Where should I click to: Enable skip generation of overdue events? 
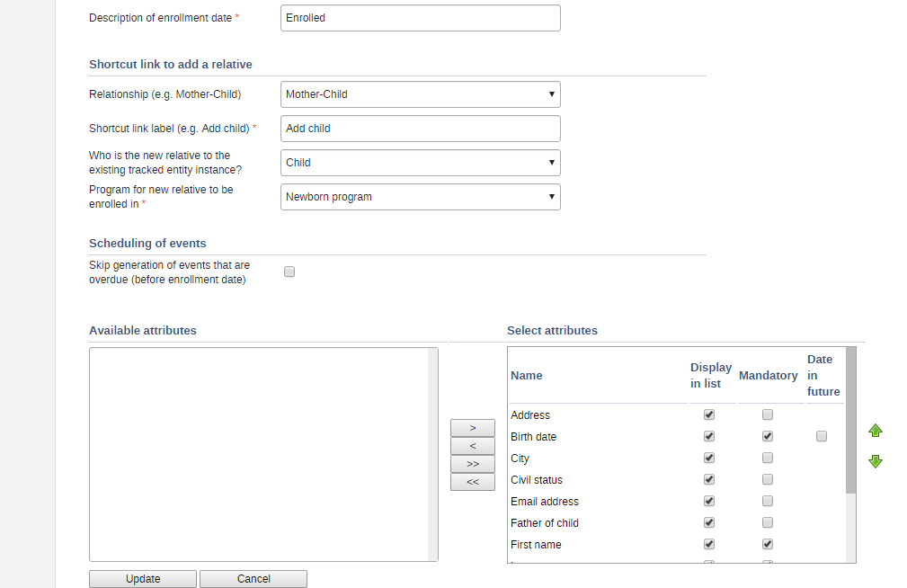[x=289, y=272]
